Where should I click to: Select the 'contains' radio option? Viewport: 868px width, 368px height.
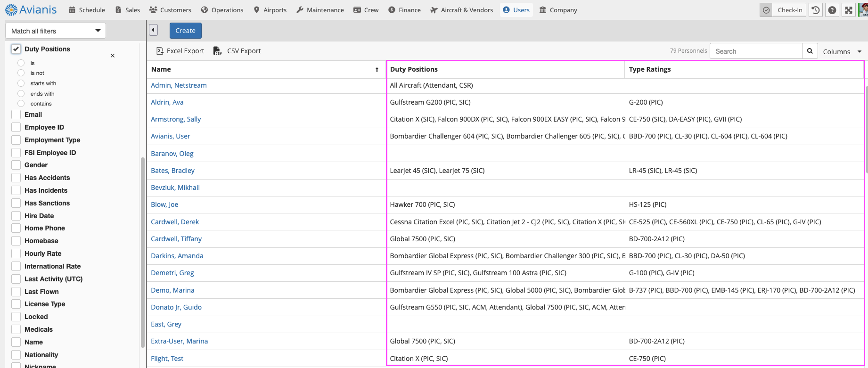[21, 104]
